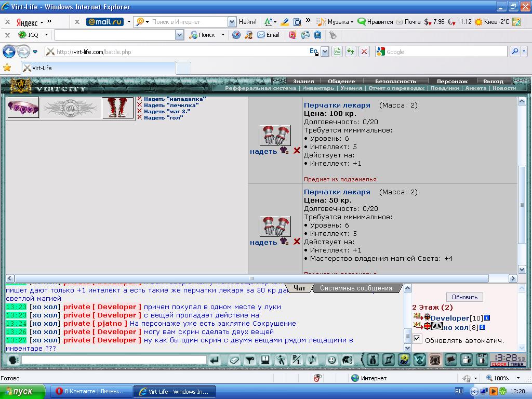532x399 pixels.
Task: Click the Надеть "лечилка" set link
Action: click(x=171, y=105)
